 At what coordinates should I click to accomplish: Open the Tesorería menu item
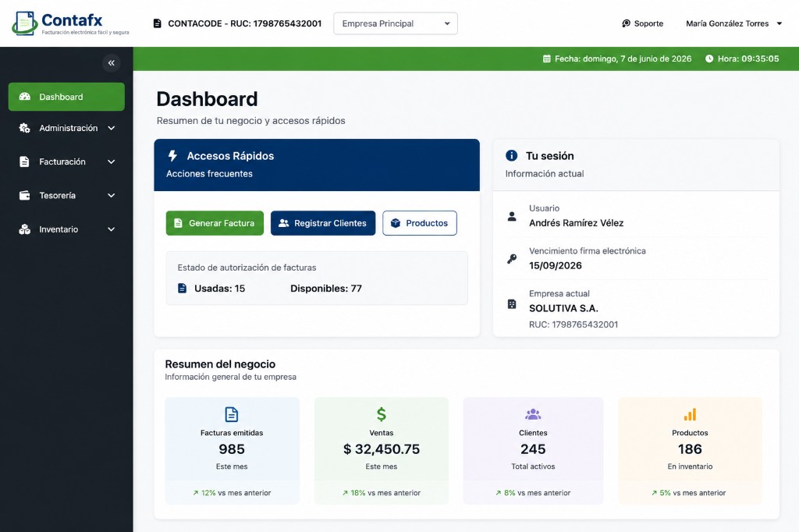66,195
